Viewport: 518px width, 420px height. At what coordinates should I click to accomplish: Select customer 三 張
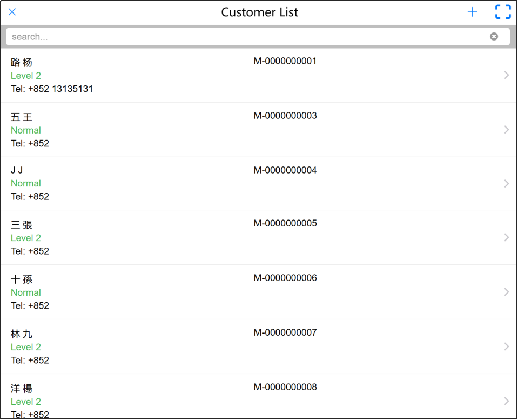pyautogui.click(x=22, y=225)
